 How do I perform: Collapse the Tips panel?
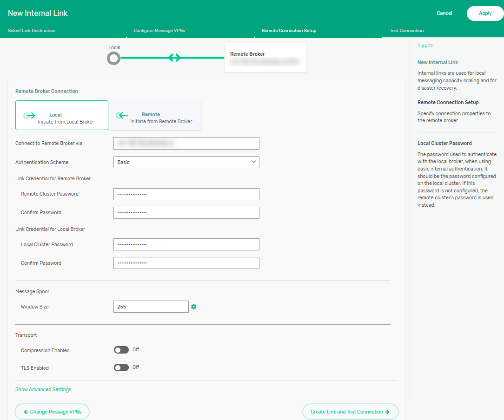coord(425,46)
